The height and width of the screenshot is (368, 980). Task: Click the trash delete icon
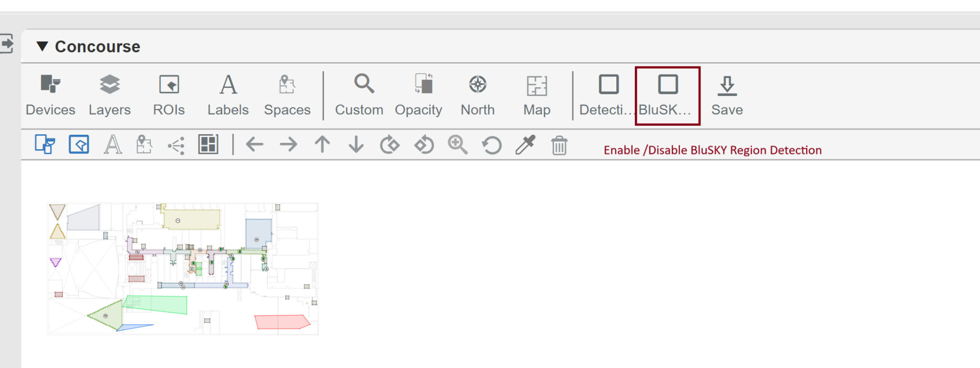pyautogui.click(x=559, y=145)
